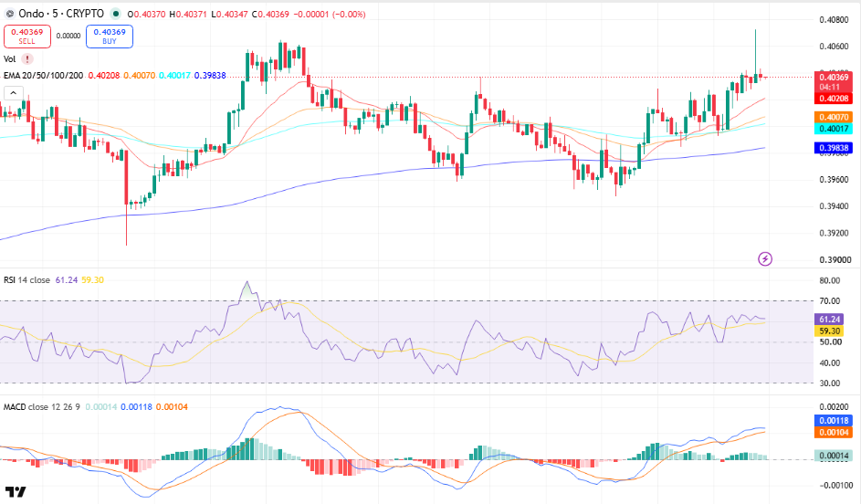
Task: Click the cyan EMA 100 tag 0.40017
Action: point(834,129)
